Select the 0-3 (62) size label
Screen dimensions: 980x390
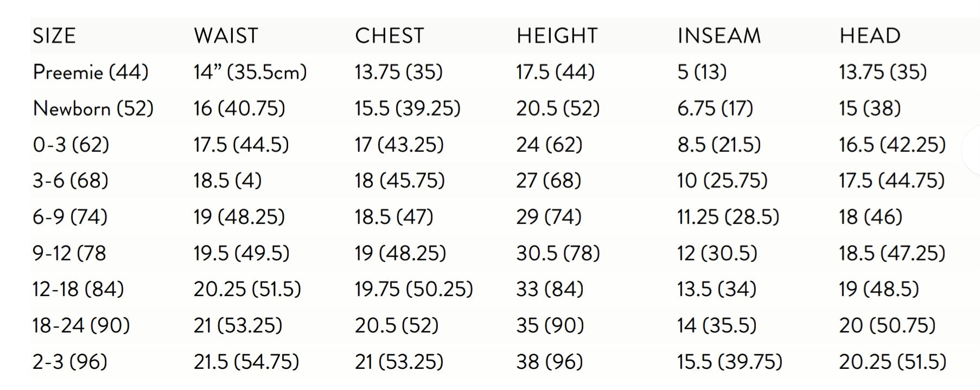pyautogui.click(x=71, y=145)
